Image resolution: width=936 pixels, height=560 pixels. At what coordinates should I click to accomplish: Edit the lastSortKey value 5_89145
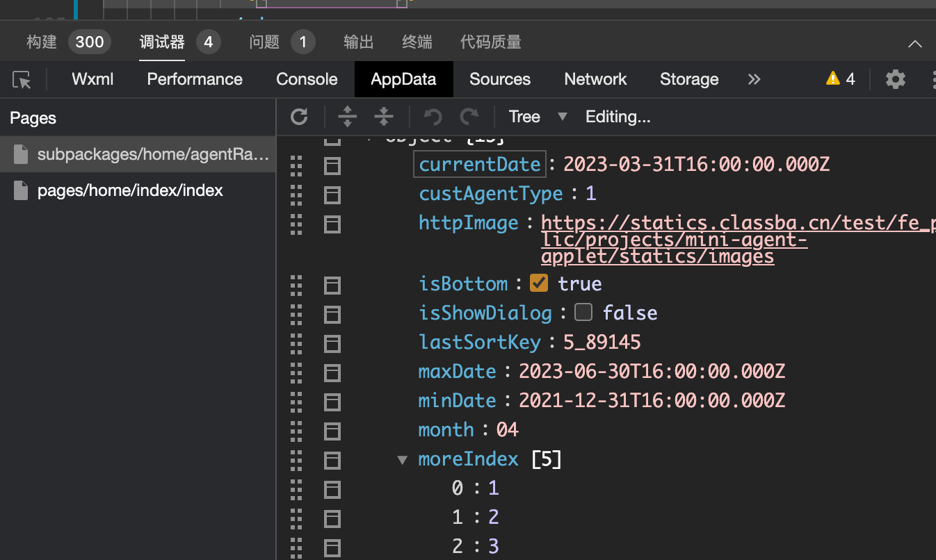click(x=602, y=343)
